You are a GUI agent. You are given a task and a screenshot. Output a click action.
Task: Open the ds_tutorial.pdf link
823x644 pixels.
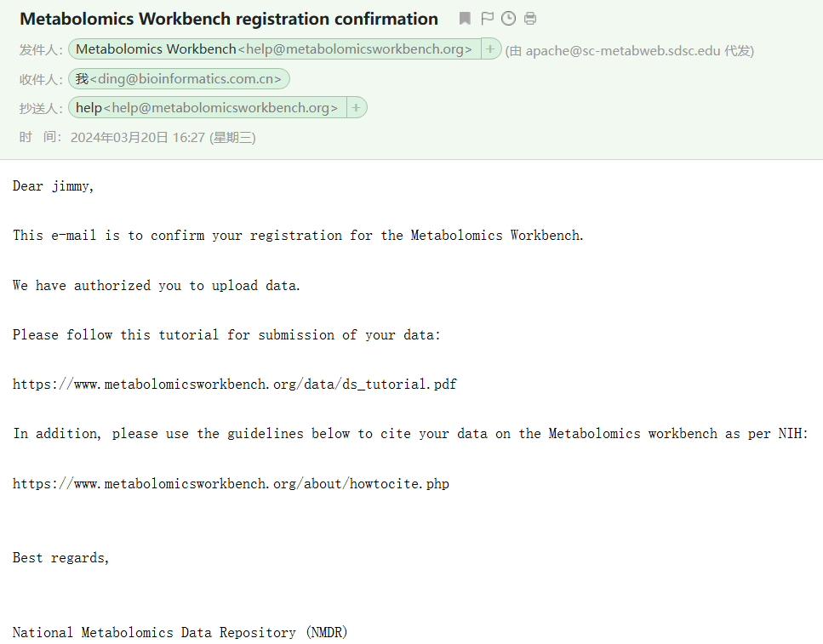pyautogui.click(x=234, y=385)
